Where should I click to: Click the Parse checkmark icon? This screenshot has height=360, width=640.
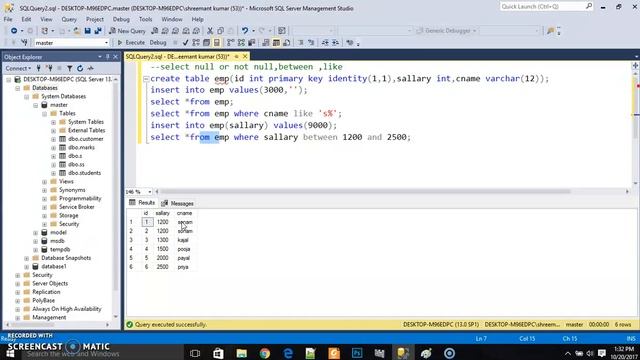coord(185,42)
